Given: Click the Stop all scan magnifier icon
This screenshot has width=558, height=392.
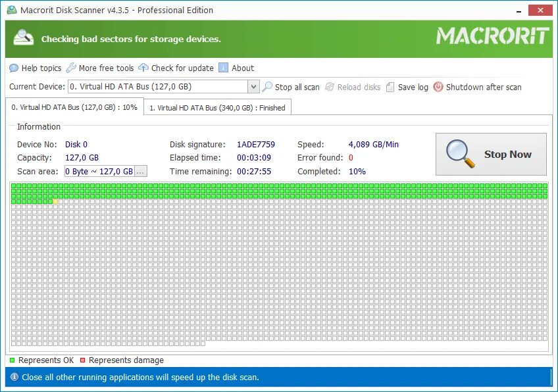Looking at the screenshot, I should (x=267, y=87).
